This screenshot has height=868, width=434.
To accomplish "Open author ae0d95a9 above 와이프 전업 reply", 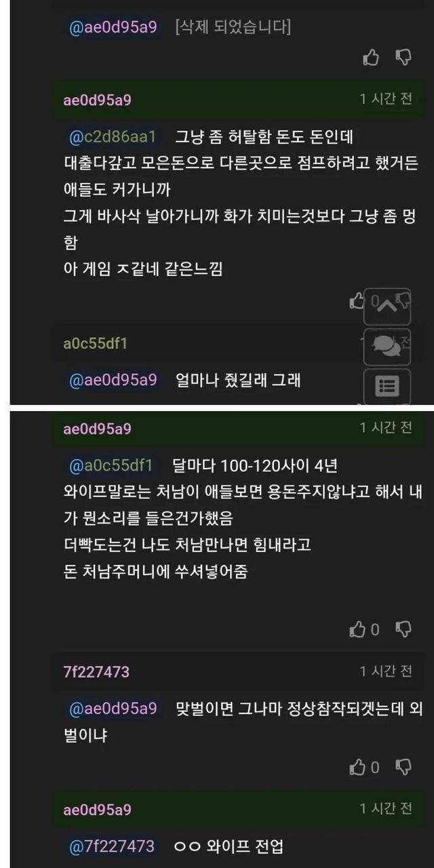I will pos(97,810).
